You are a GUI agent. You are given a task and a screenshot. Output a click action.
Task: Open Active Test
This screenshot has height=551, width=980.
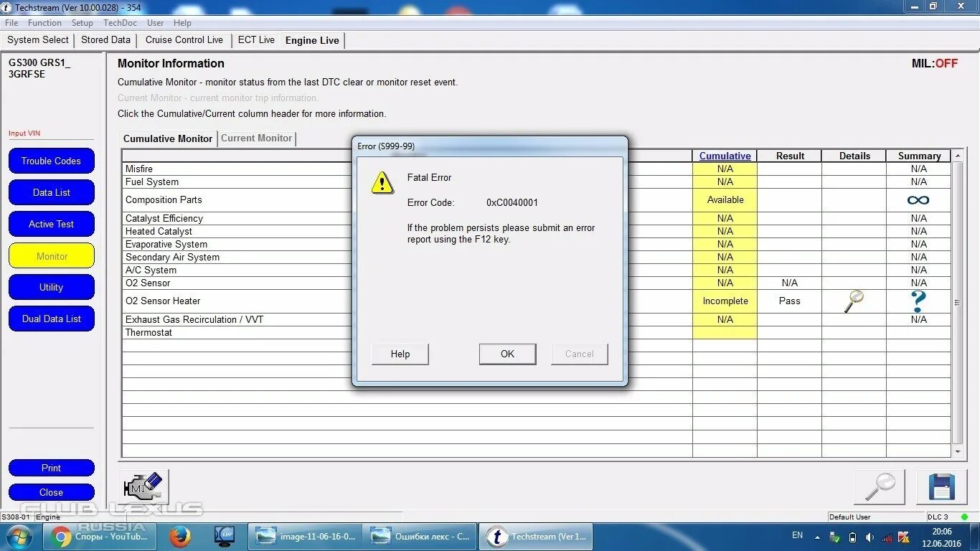tap(51, 224)
